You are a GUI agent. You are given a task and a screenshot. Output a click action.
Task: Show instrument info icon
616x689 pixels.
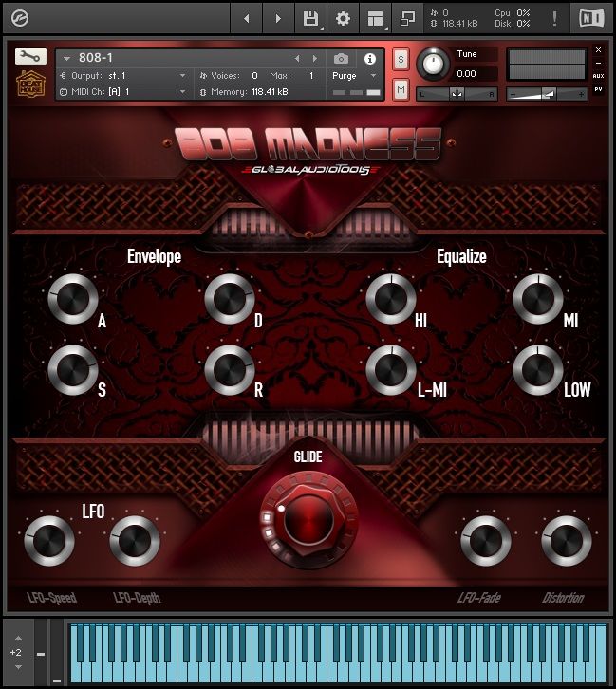(x=370, y=59)
